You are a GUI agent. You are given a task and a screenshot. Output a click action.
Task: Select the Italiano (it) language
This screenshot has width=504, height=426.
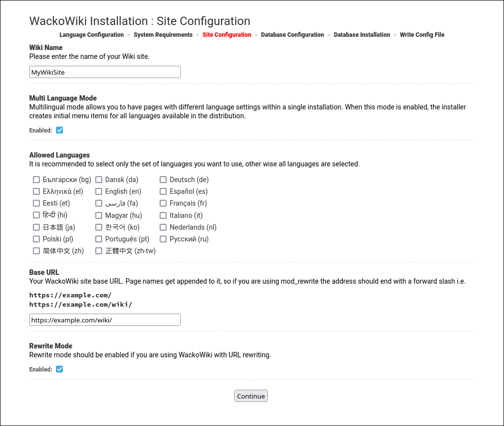(163, 215)
